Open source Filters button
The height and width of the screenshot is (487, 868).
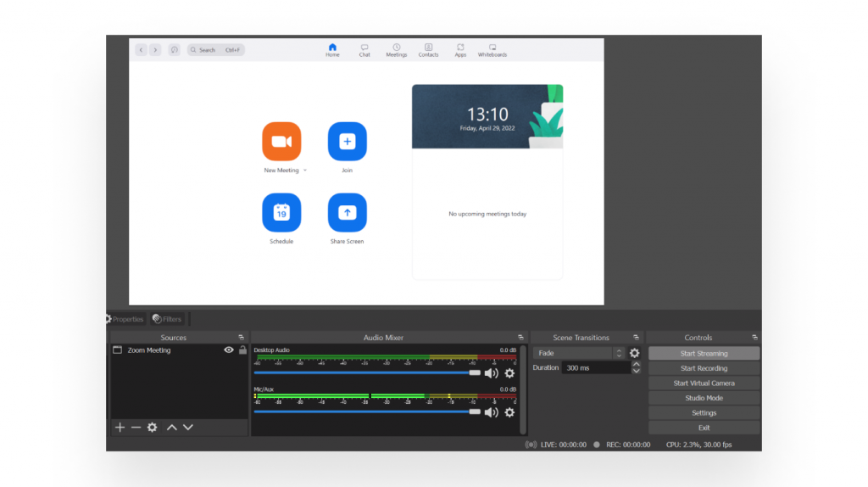point(167,319)
